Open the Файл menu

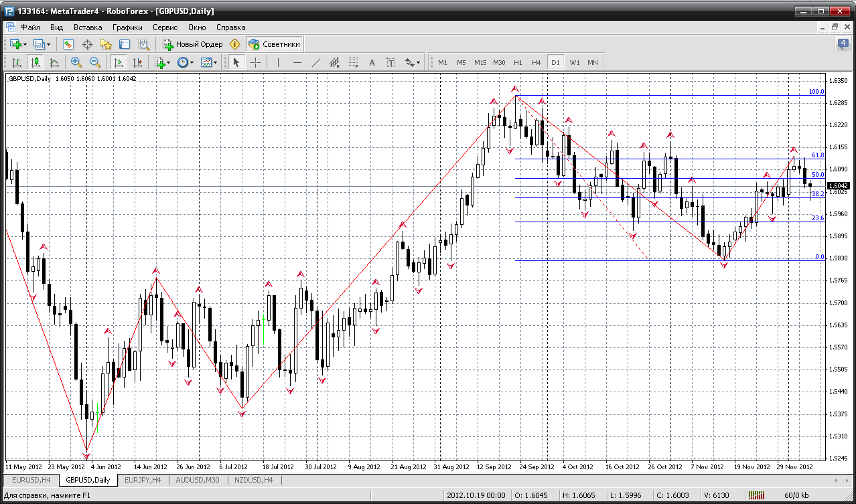pos(31,27)
